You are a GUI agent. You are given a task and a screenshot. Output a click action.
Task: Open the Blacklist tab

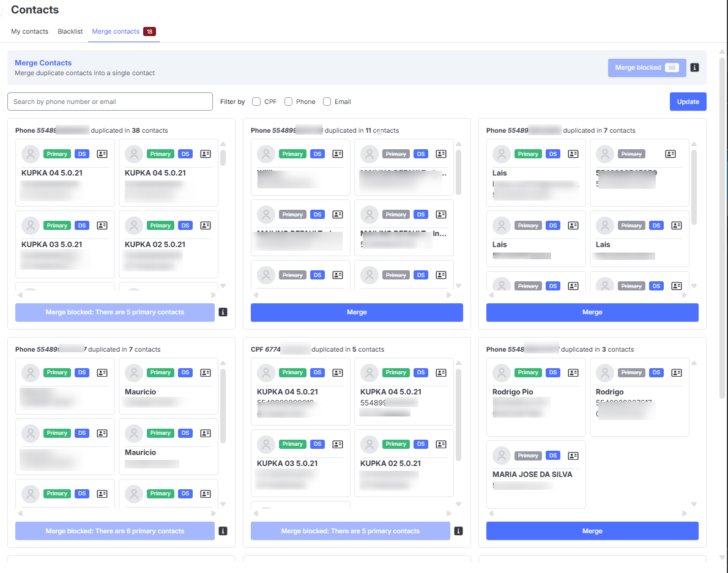tap(70, 32)
